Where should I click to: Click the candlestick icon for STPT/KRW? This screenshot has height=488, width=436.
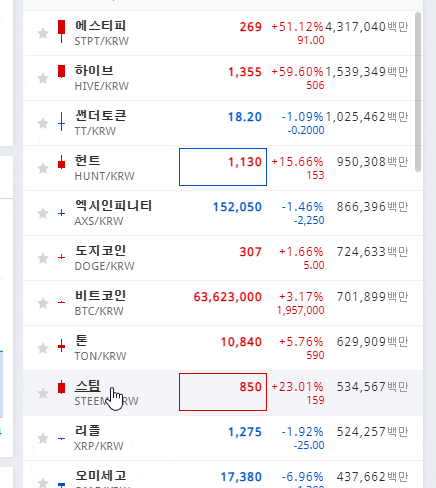tap(61, 31)
